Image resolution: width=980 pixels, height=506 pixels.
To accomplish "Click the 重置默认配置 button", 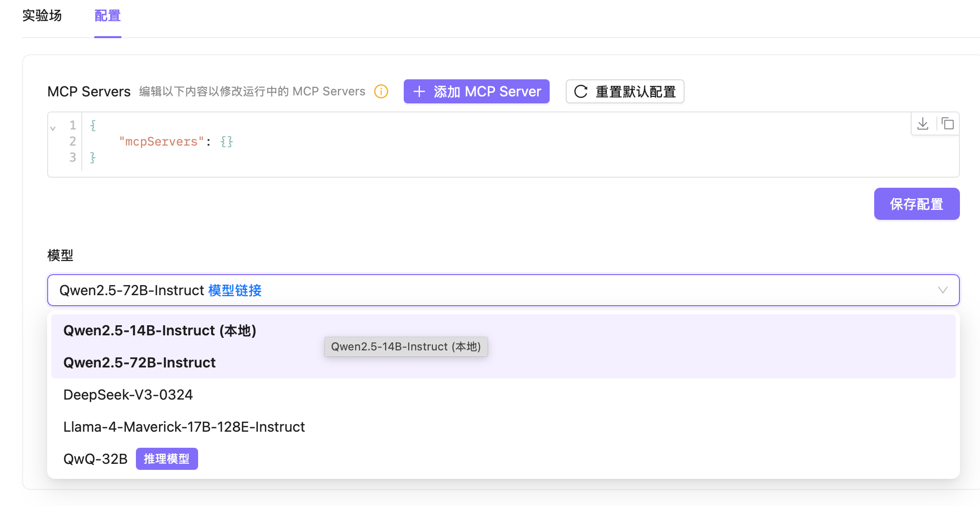I will click(625, 91).
